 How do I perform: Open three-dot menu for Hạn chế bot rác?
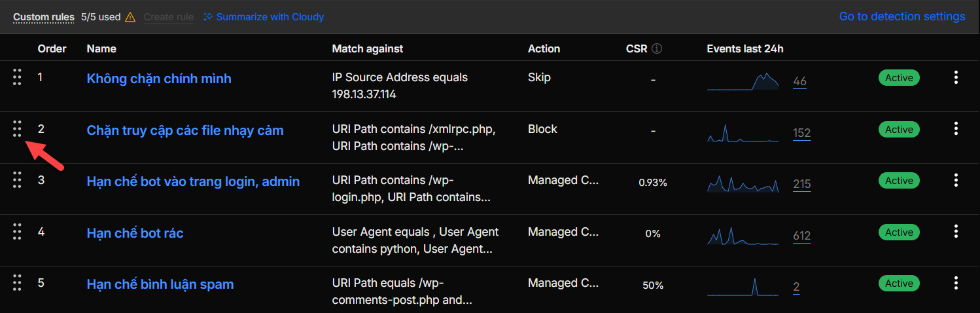[956, 232]
